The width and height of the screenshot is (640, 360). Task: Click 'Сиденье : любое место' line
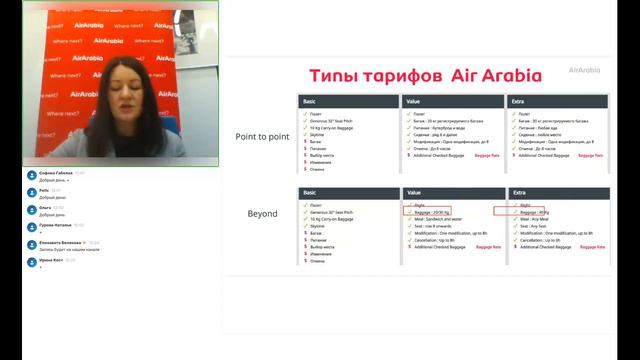(540, 135)
